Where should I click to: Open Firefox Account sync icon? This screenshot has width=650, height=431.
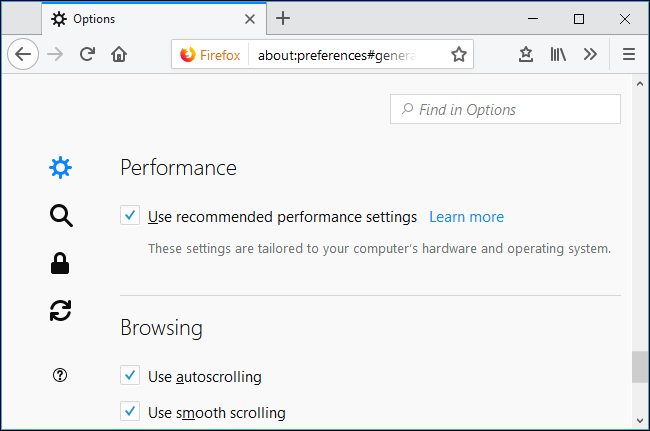click(61, 311)
